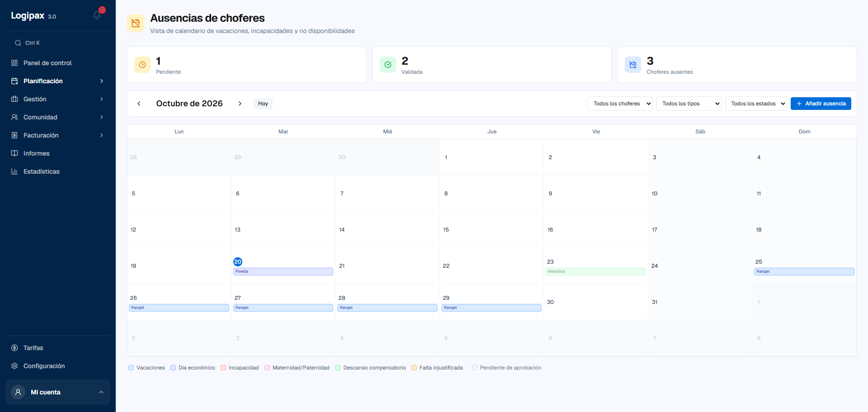The height and width of the screenshot is (412, 868).
Task: Open the Todos los choferes dropdown
Action: [x=620, y=104]
